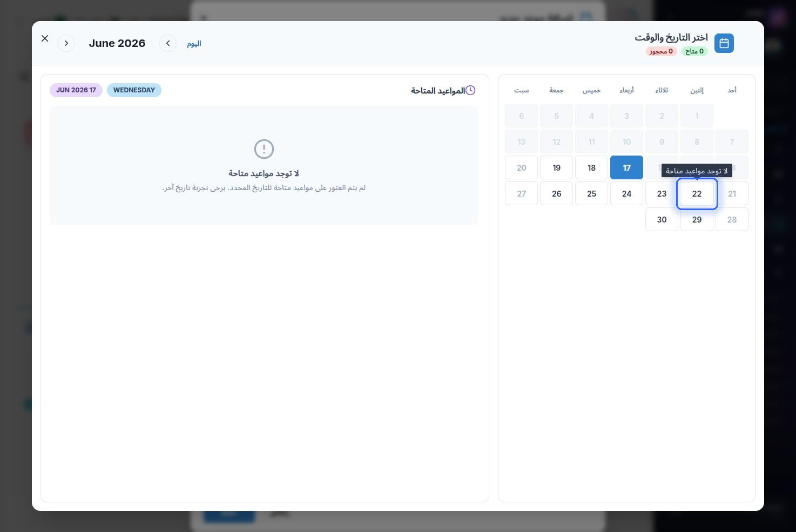Click the 0 محجوز badge
This screenshot has height=532, width=796.
click(662, 51)
